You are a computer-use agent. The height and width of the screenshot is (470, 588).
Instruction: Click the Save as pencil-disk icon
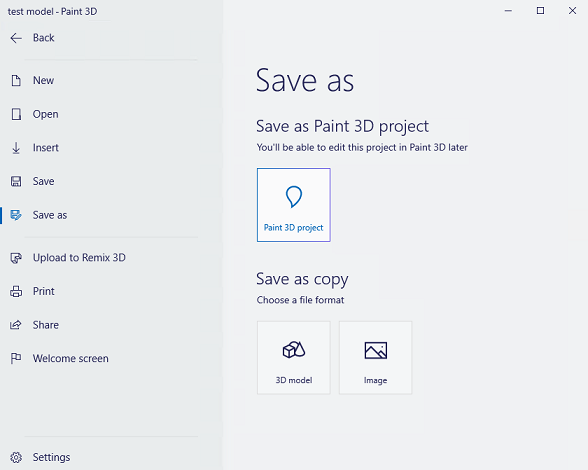pyautogui.click(x=16, y=215)
